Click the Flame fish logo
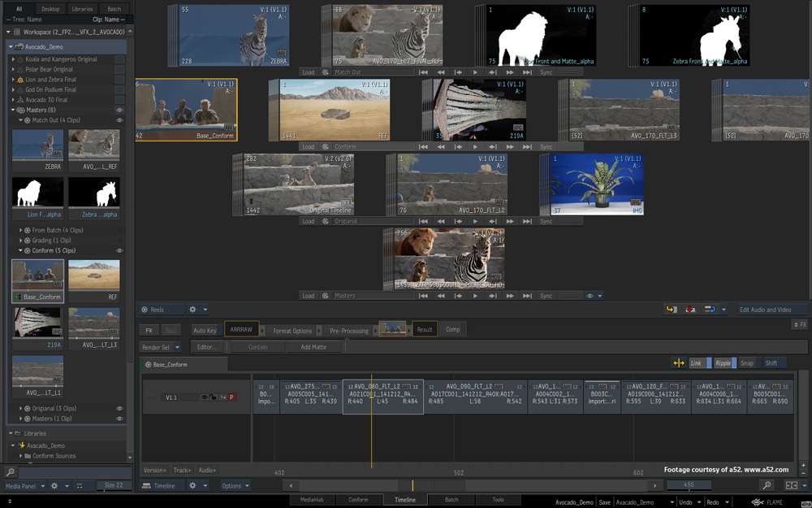812x508 pixels. point(758,501)
